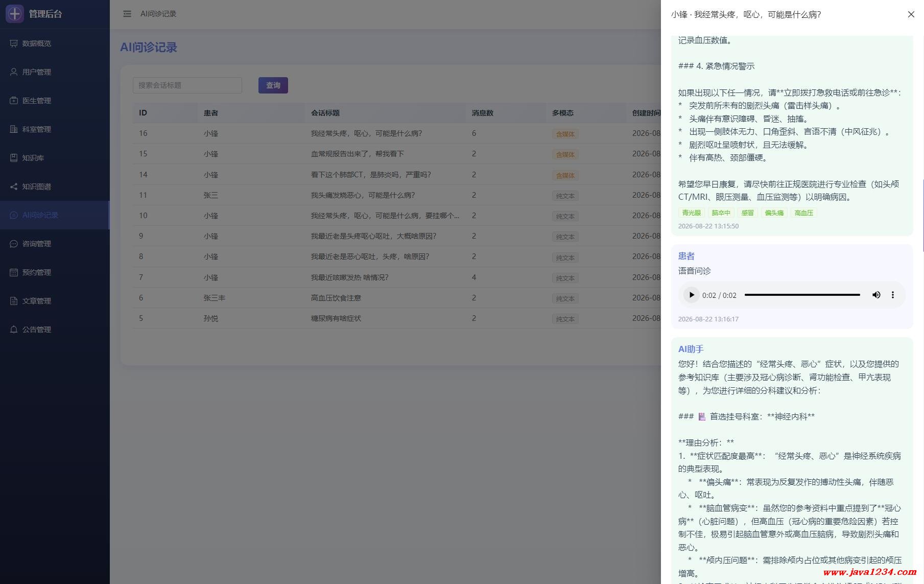This screenshot has width=924, height=584.
Task: Close the conversation detail drawer
Action: (x=911, y=14)
